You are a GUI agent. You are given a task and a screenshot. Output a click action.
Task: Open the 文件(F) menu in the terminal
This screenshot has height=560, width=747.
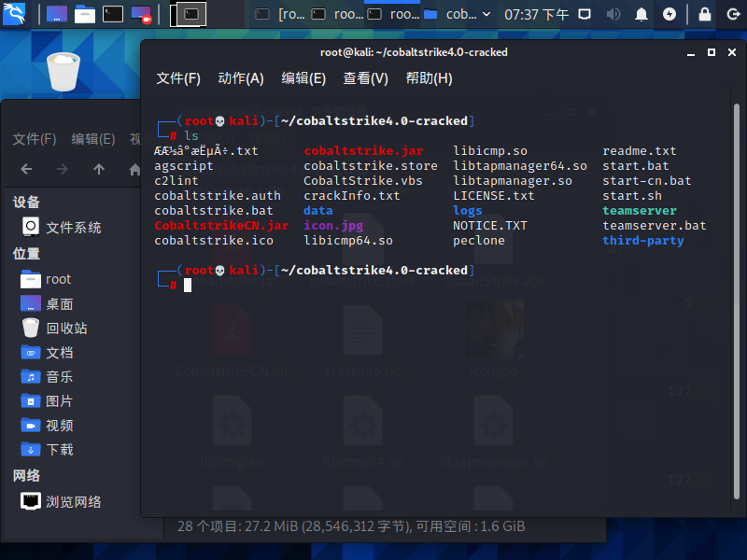coord(177,78)
